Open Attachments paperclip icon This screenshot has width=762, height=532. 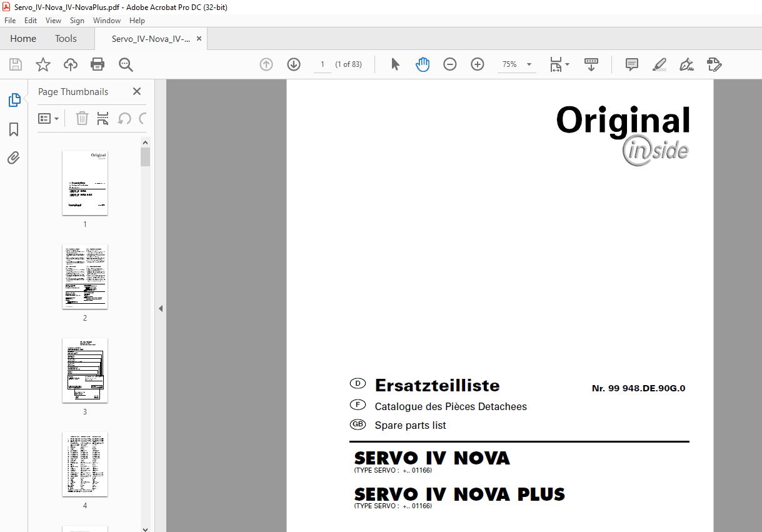click(x=14, y=158)
